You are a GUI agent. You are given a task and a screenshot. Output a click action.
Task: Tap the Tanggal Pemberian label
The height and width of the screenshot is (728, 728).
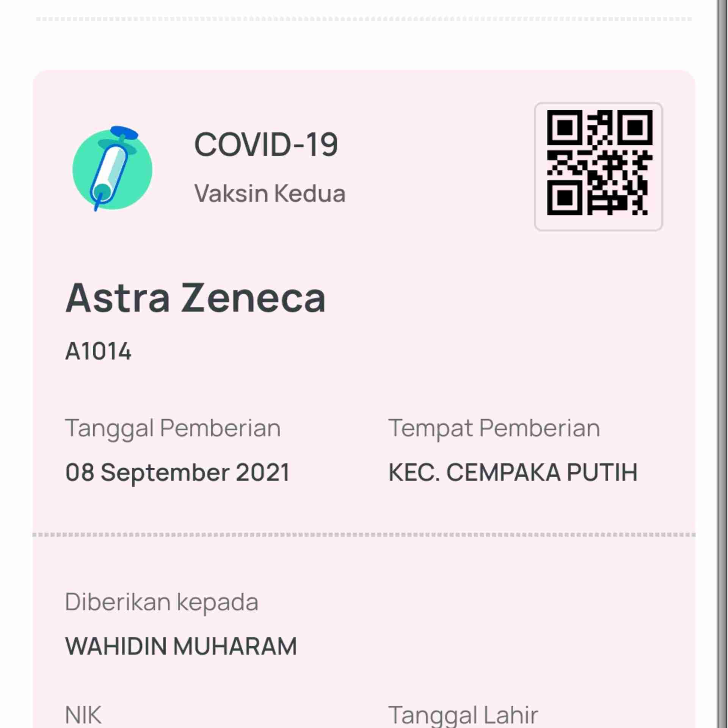[173, 429]
